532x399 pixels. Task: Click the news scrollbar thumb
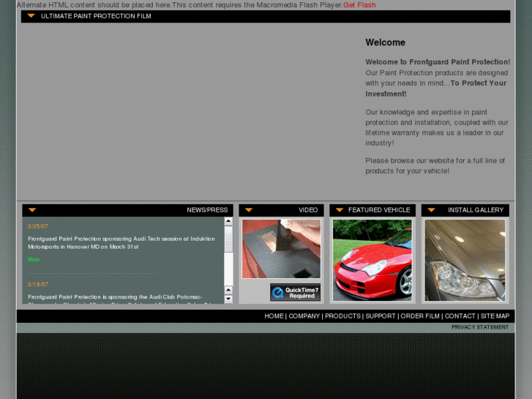click(228, 239)
